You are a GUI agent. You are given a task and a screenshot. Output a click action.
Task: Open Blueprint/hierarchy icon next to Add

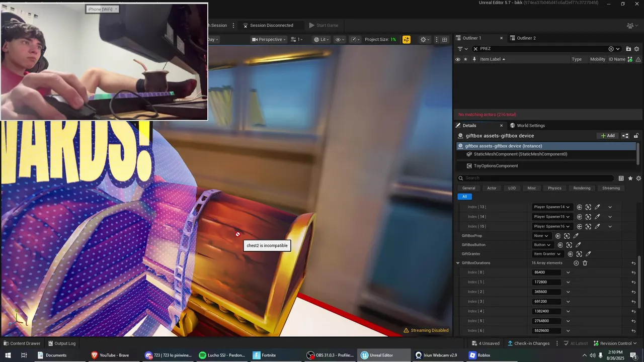pyautogui.click(x=625, y=136)
